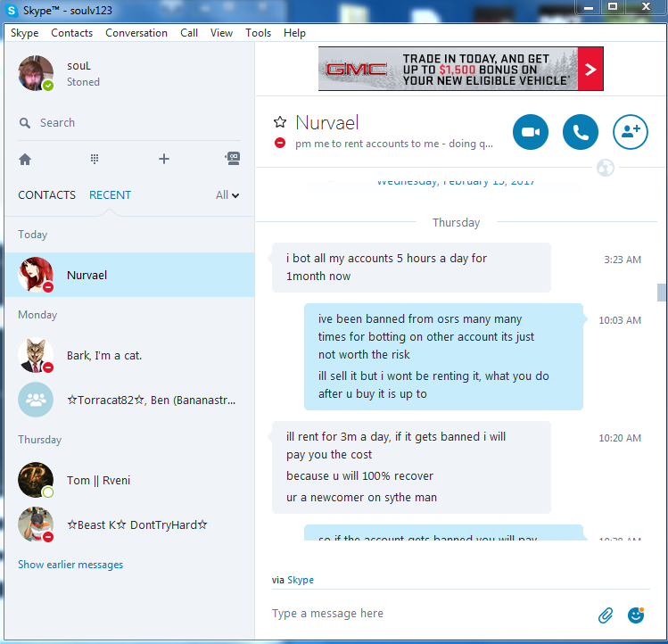
Task: Open the Conversation menu
Action: [136, 33]
